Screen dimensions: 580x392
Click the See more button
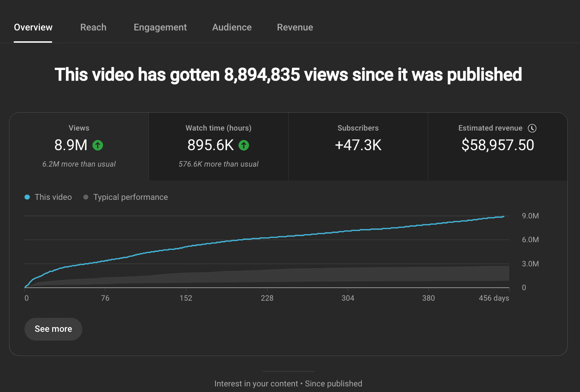(53, 329)
